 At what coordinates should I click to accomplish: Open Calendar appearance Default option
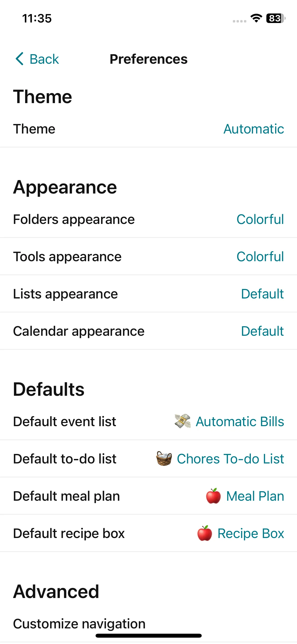[262, 331]
